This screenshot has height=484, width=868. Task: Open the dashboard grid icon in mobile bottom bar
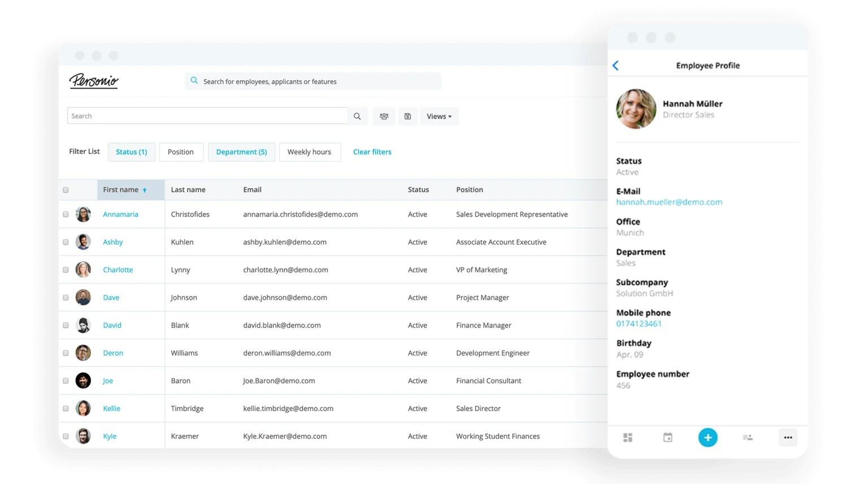click(628, 438)
